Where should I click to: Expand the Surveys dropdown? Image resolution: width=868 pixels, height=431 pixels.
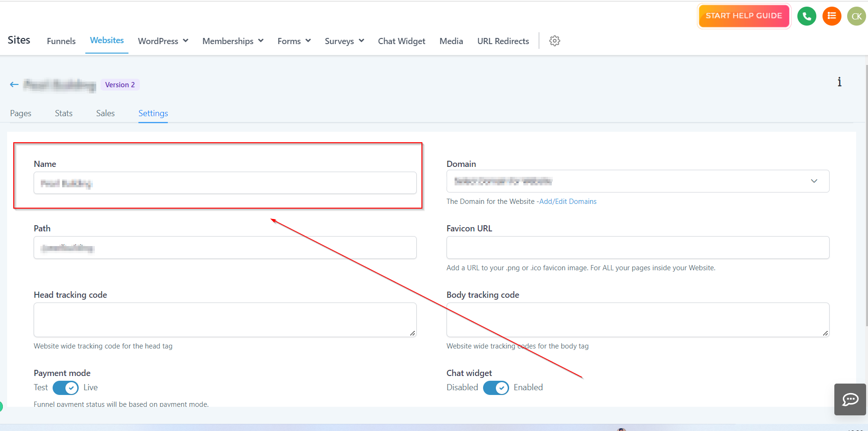point(344,41)
